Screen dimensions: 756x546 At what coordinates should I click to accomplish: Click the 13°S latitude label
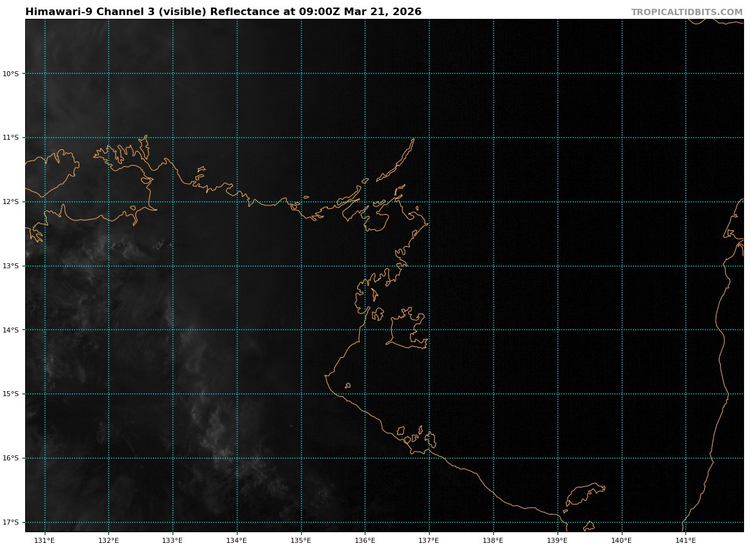[11, 266]
